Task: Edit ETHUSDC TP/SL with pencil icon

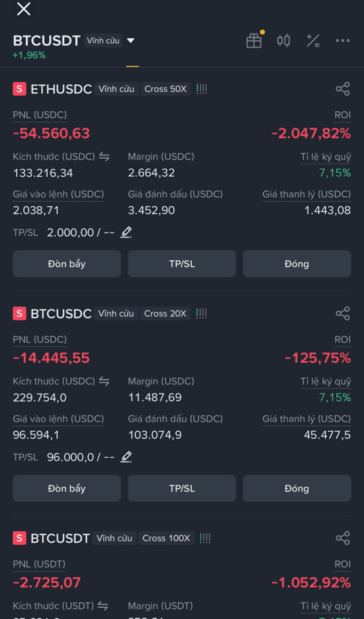Action: click(126, 232)
